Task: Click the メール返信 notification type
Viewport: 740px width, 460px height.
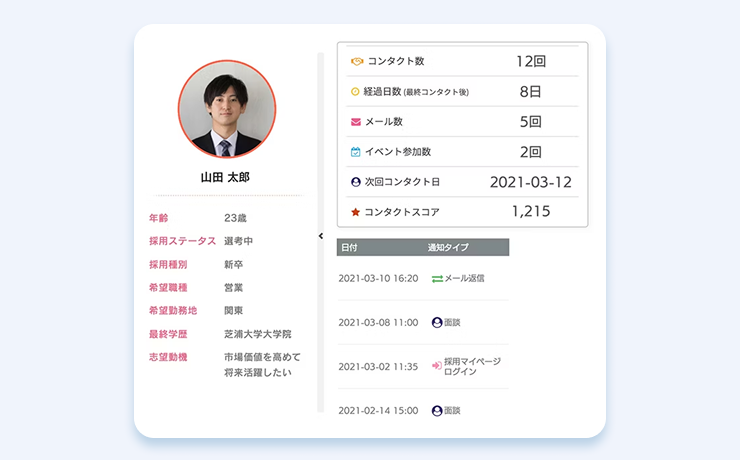Action: 464,278
